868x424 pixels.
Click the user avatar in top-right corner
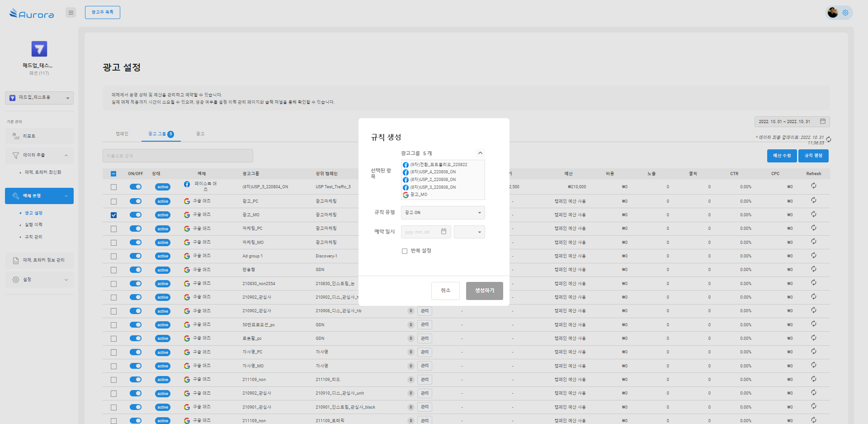tap(833, 13)
